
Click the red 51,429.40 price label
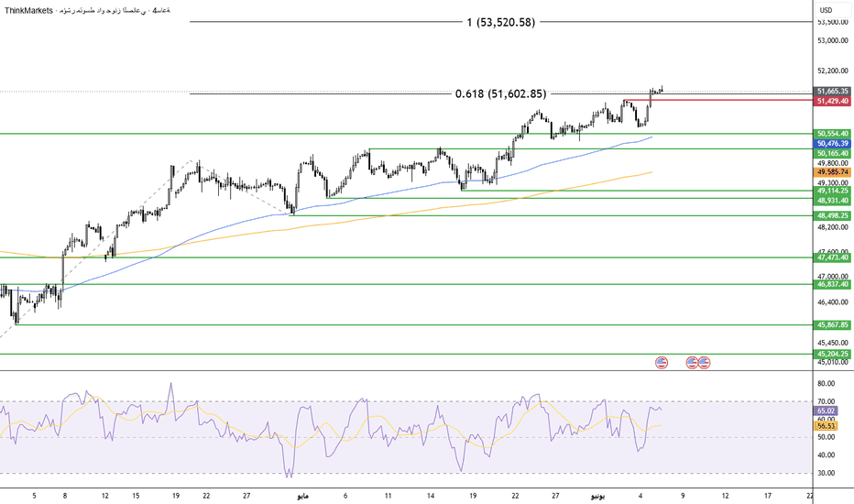pyautogui.click(x=833, y=102)
